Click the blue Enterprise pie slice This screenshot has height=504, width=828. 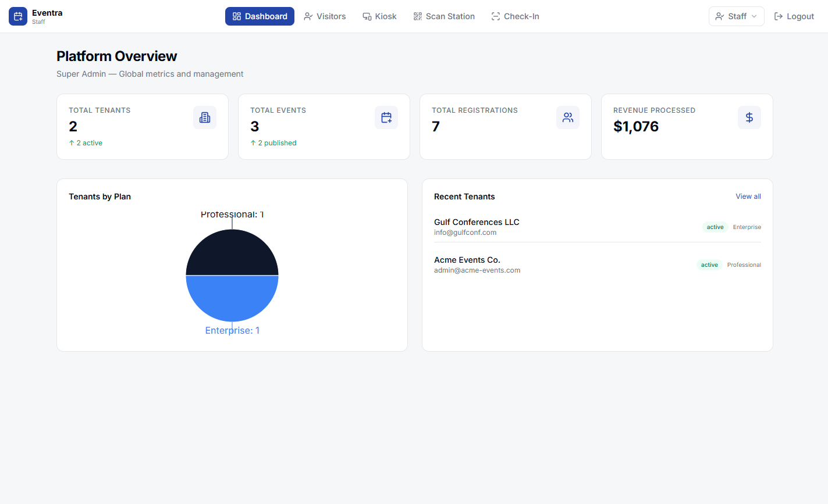point(232,298)
